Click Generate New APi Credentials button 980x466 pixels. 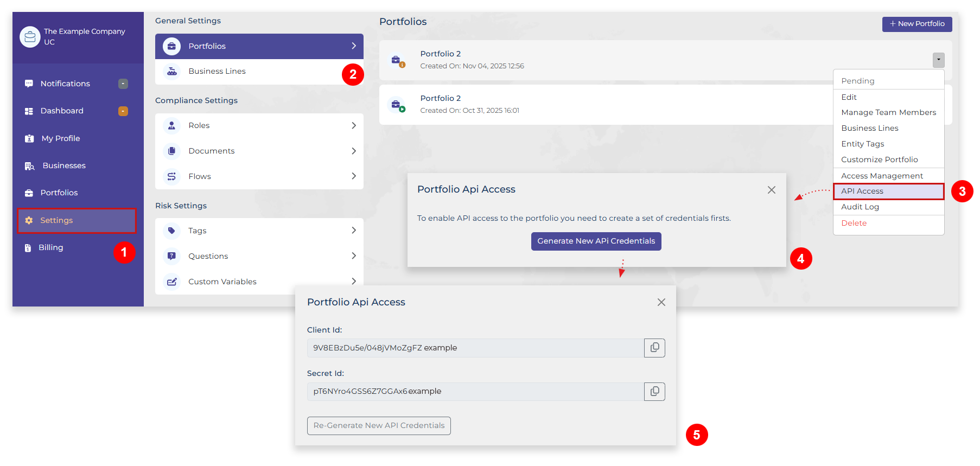coord(596,241)
